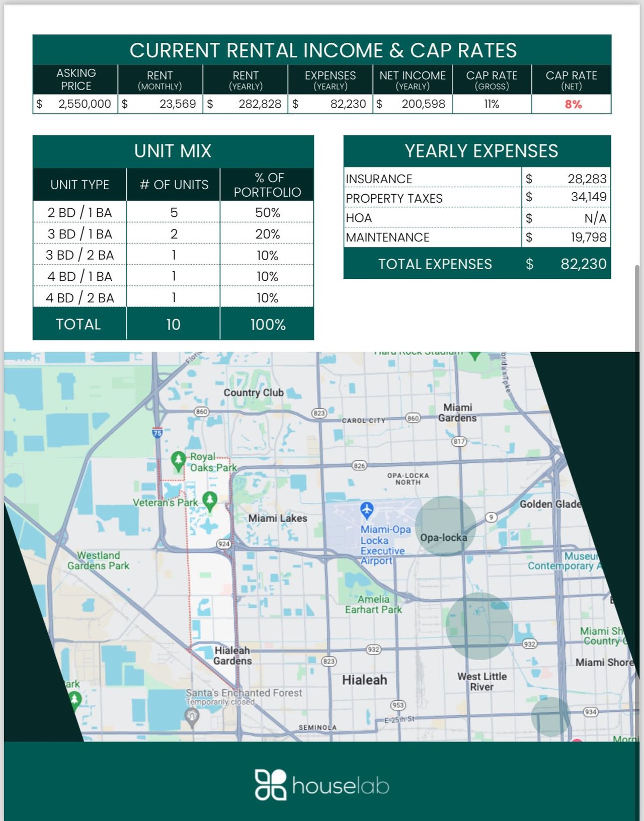Image resolution: width=644 pixels, height=821 pixels.
Task: Select the net income 200,598 value
Action: pyautogui.click(x=423, y=104)
